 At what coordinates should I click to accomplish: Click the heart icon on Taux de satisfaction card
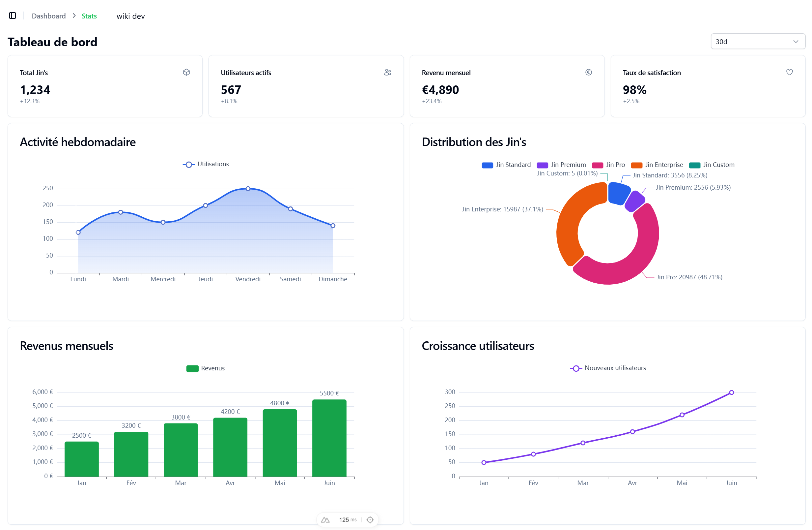tap(790, 72)
